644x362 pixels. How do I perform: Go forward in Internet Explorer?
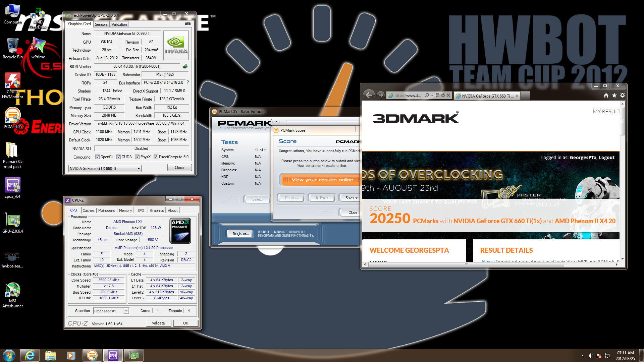(380, 95)
